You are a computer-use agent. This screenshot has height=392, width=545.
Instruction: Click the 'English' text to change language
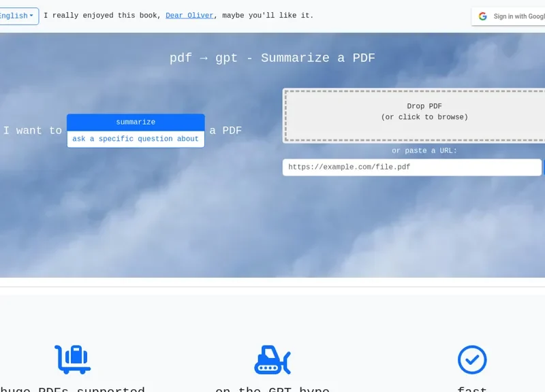[15, 16]
